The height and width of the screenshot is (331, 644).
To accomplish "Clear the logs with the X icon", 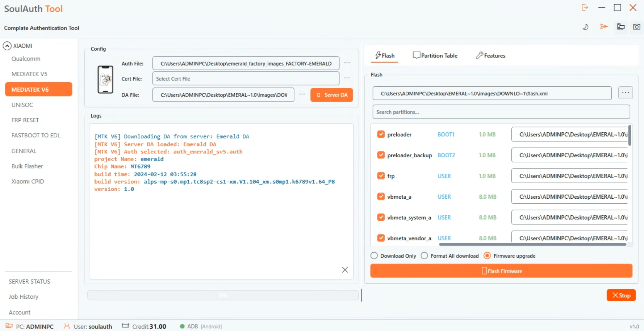I will click(x=345, y=270).
